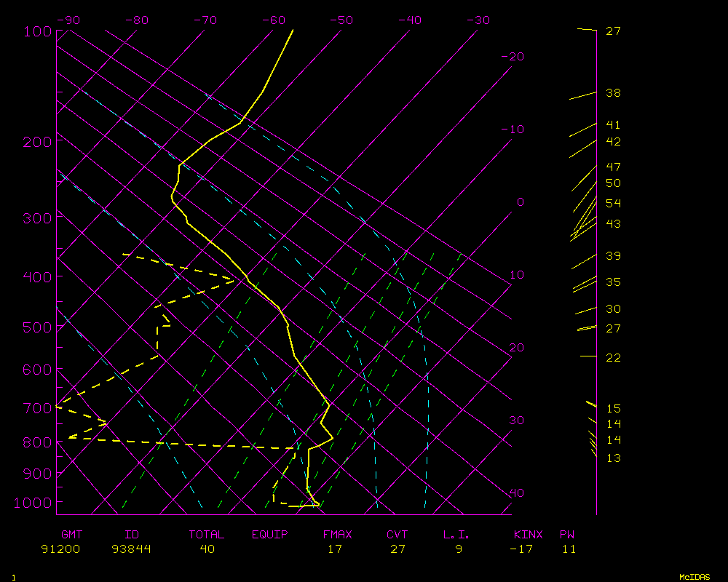728x582 pixels.
Task: Click the FMAX header label
Action: 337,535
